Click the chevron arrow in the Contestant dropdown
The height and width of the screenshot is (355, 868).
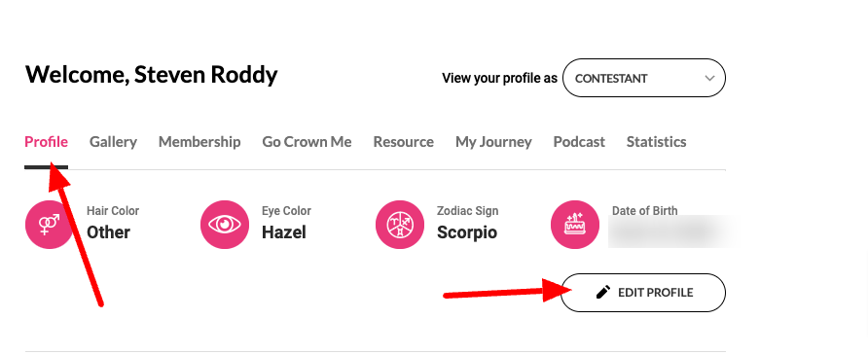tap(709, 79)
